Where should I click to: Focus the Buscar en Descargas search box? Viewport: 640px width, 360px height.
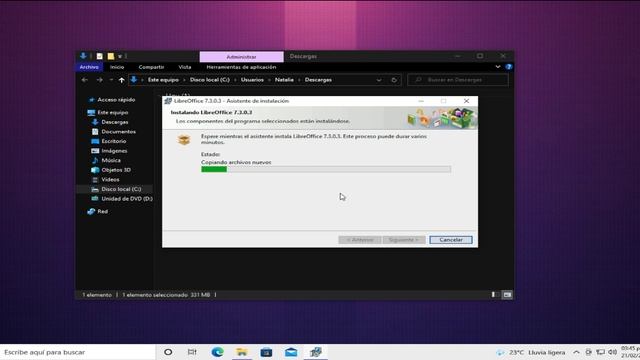pos(458,80)
